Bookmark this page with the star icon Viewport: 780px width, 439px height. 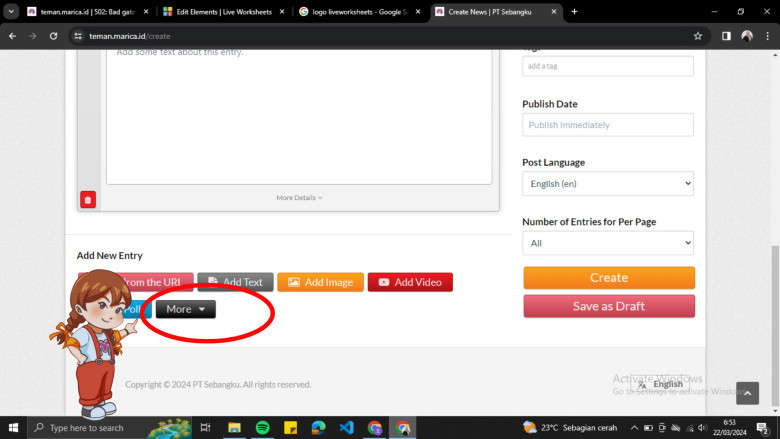[x=697, y=35]
